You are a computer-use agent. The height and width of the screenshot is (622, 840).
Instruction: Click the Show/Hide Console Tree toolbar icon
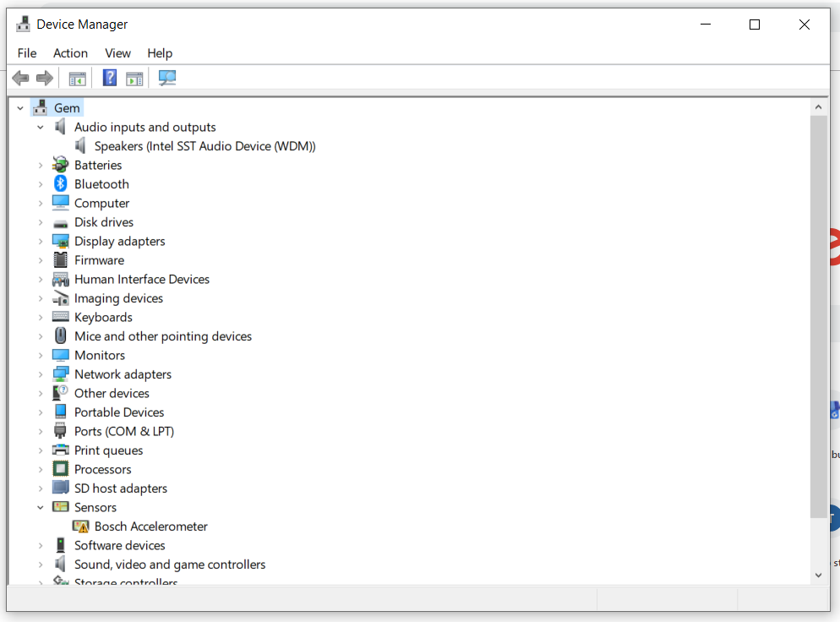(x=77, y=79)
